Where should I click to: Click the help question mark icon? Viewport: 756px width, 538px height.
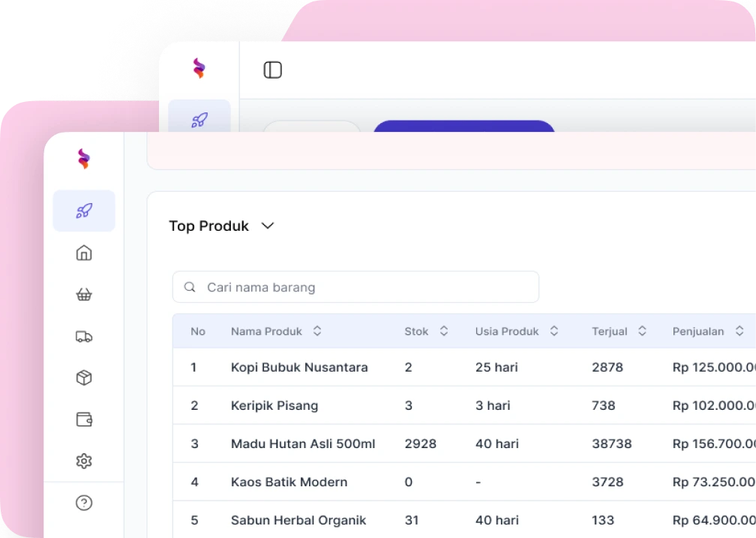[x=84, y=503]
